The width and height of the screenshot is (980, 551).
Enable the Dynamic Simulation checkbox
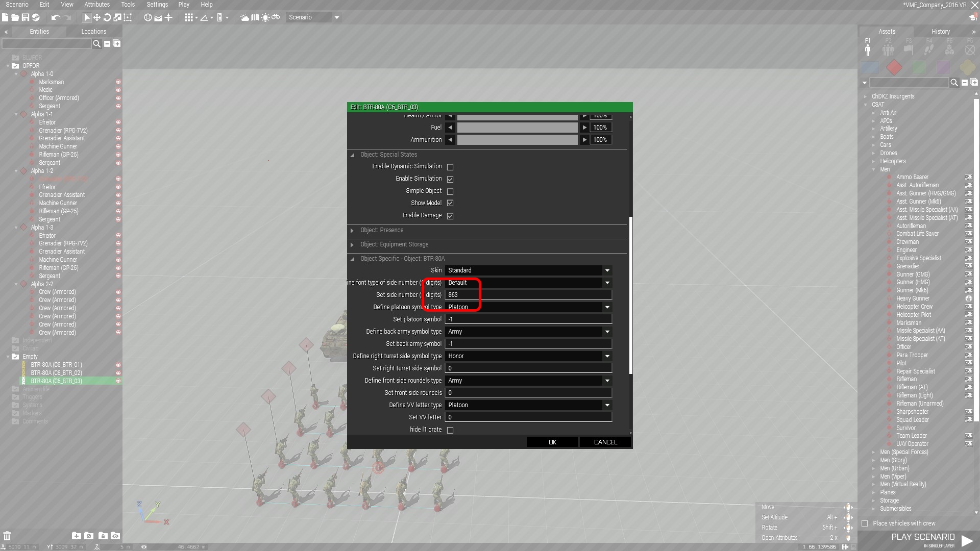[x=450, y=167]
